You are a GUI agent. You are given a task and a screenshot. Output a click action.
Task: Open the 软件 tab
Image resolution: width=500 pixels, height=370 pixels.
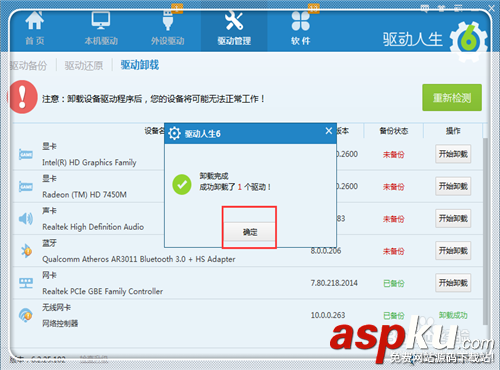click(301, 29)
